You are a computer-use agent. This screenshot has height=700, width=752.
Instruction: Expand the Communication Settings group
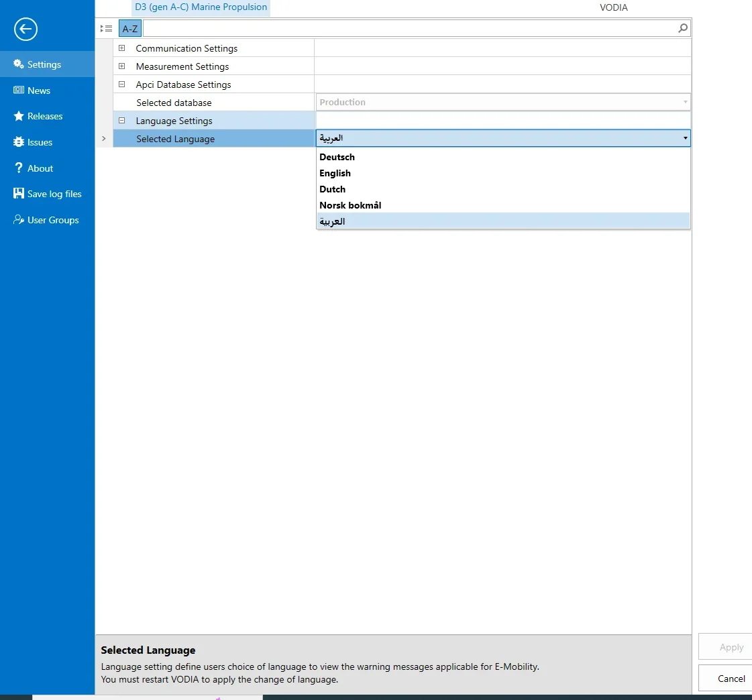click(121, 48)
